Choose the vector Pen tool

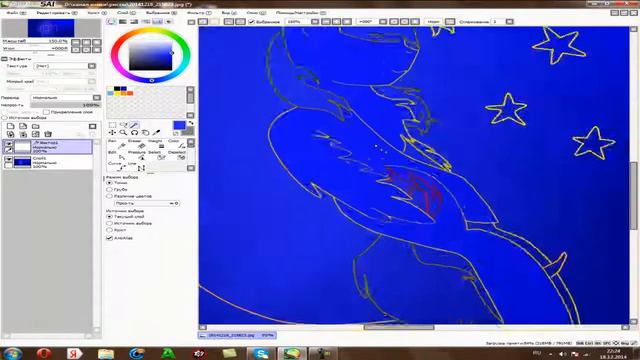[x=116, y=144]
